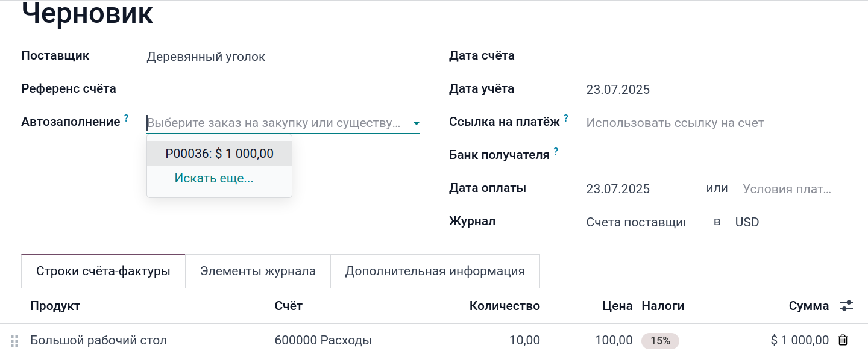This screenshot has width=868, height=357.
Task: Click the USD currency field
Action: 747,222
